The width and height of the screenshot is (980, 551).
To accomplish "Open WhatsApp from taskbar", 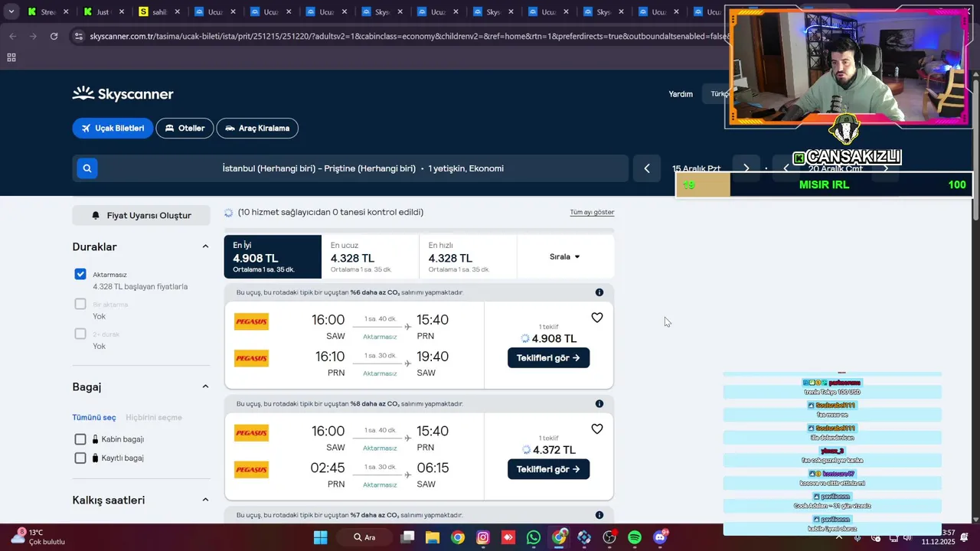I will [x=534, y=537].
